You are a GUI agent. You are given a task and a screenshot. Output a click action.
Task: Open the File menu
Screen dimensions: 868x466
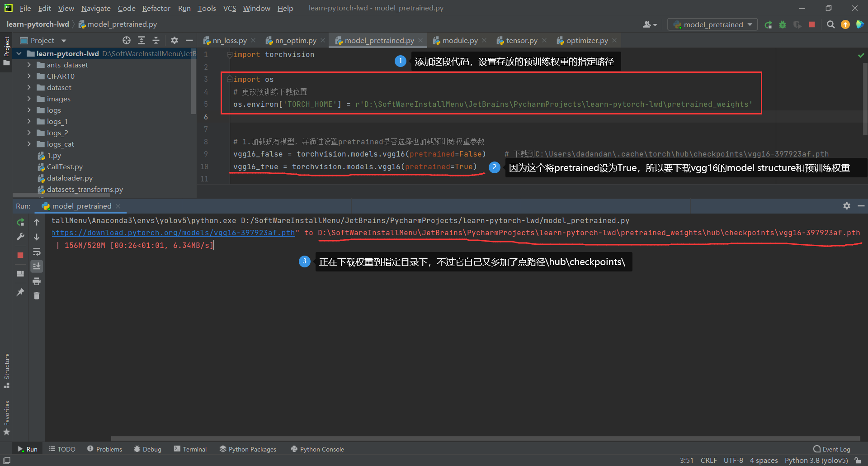(x=25, y=8)
